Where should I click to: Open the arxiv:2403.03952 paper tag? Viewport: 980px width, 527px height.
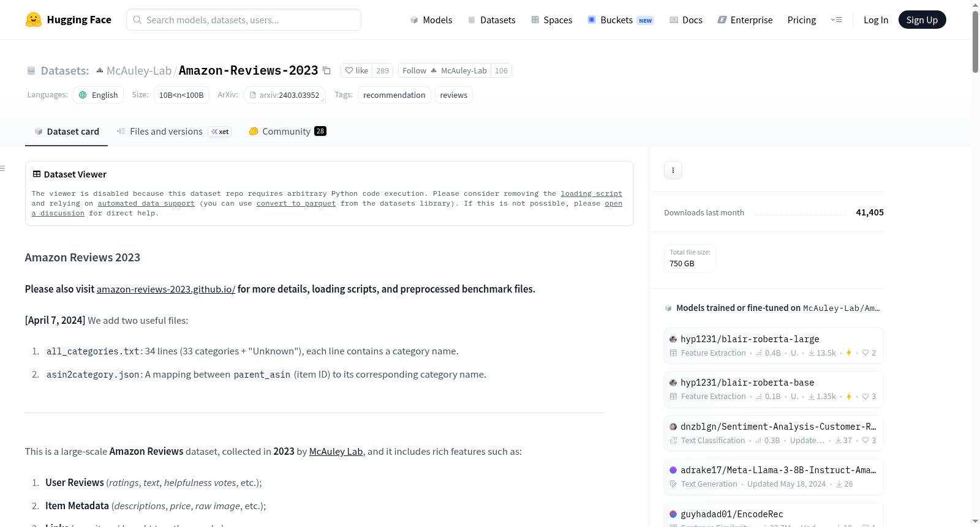[x=284, y=95]
